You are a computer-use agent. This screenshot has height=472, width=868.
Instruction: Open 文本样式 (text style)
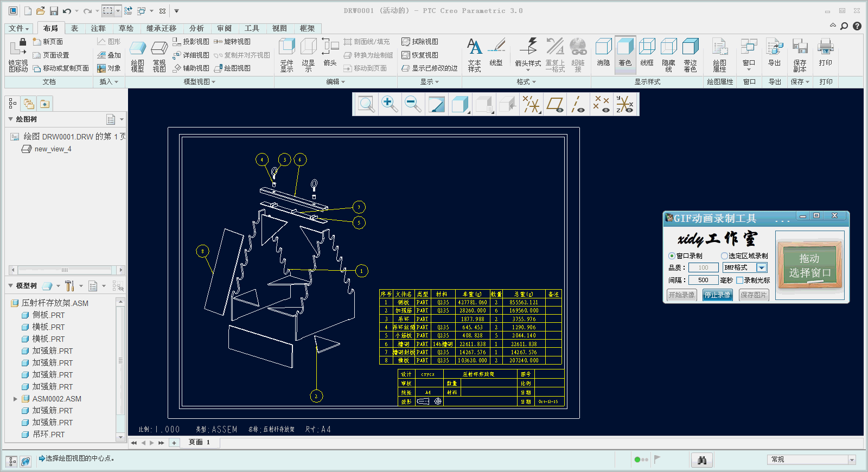pyautogui.click(x=475, y=55)
